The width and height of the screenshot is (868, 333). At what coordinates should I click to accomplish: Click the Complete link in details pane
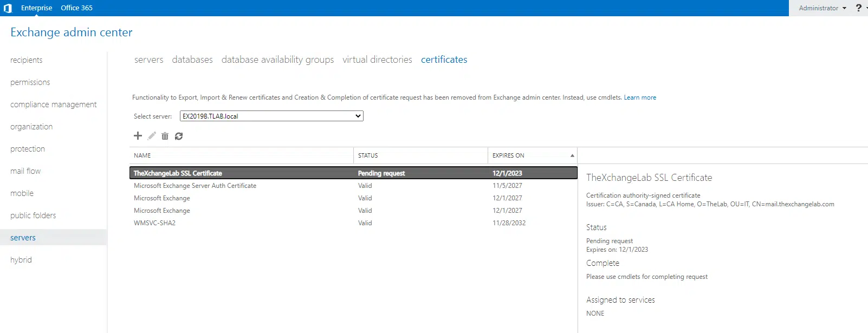click(x=603, y=263)
